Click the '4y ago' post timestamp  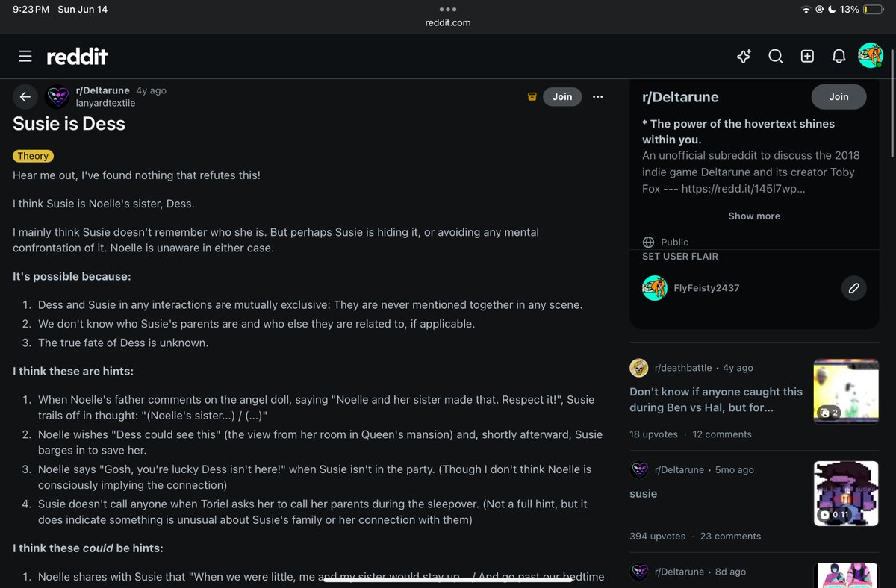tap(151, 90)
